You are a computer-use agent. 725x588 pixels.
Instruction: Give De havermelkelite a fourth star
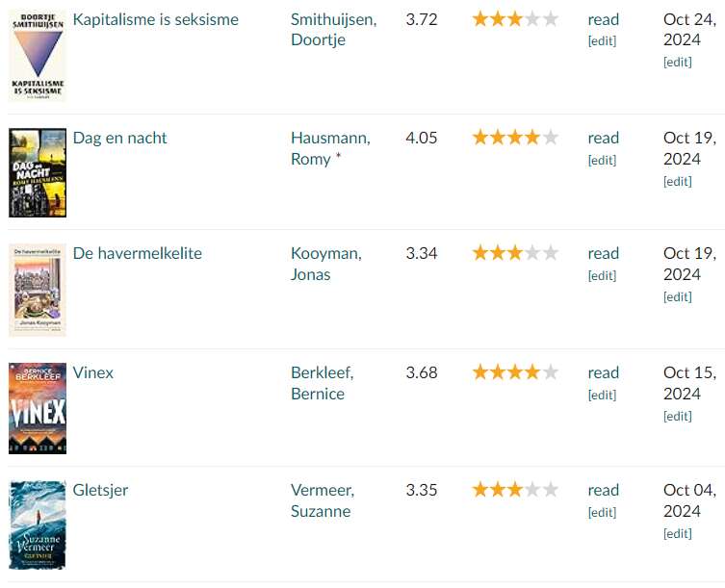[x=532, y=253]
